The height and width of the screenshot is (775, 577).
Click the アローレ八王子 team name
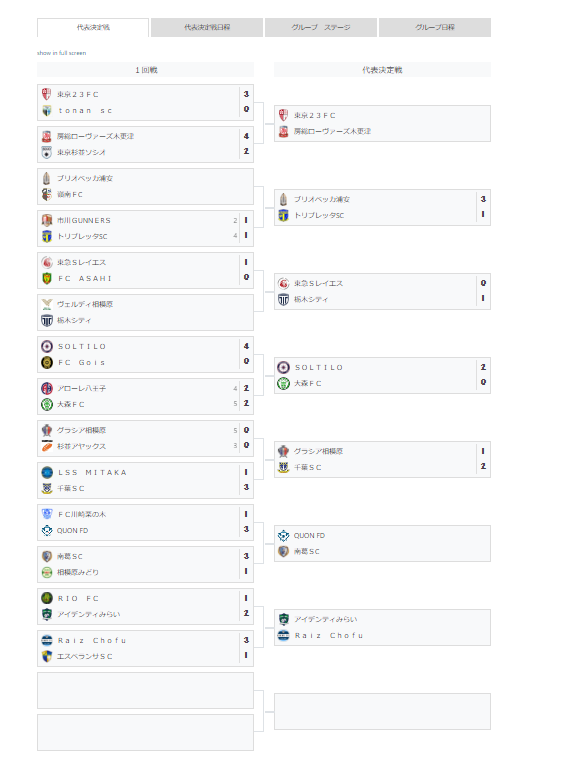tap(81, 388)
